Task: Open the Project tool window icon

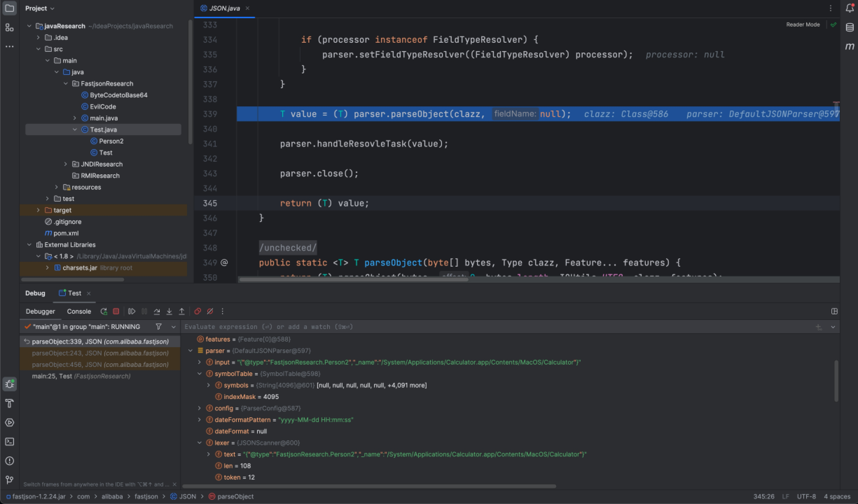Action: [9, 8]
